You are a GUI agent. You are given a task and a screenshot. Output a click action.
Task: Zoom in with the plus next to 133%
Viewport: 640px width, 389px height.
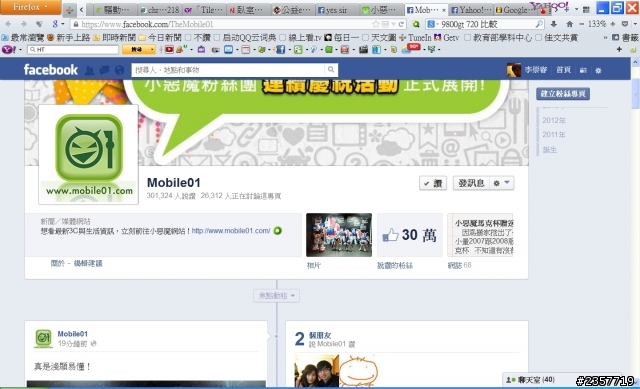(x=612, y=24)
